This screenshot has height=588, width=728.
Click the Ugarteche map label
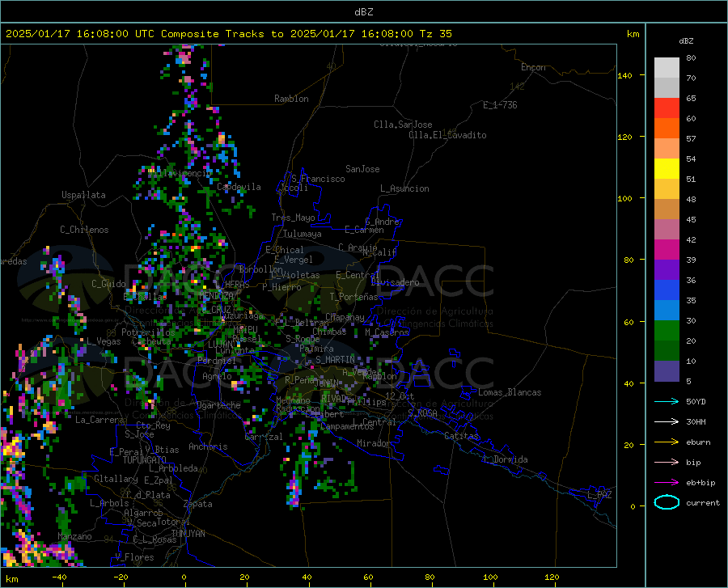pyautogui.click(x=218, y=405)
